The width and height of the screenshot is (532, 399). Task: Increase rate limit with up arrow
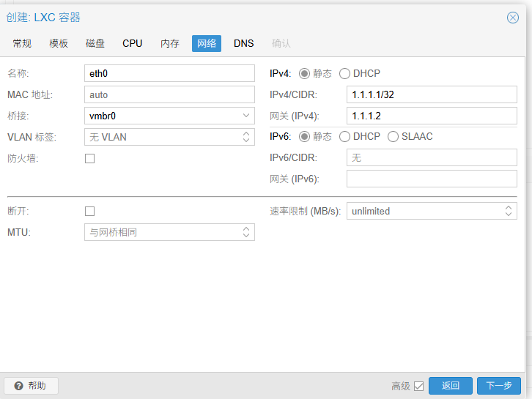pyautogui.click(x=509, y=208)
